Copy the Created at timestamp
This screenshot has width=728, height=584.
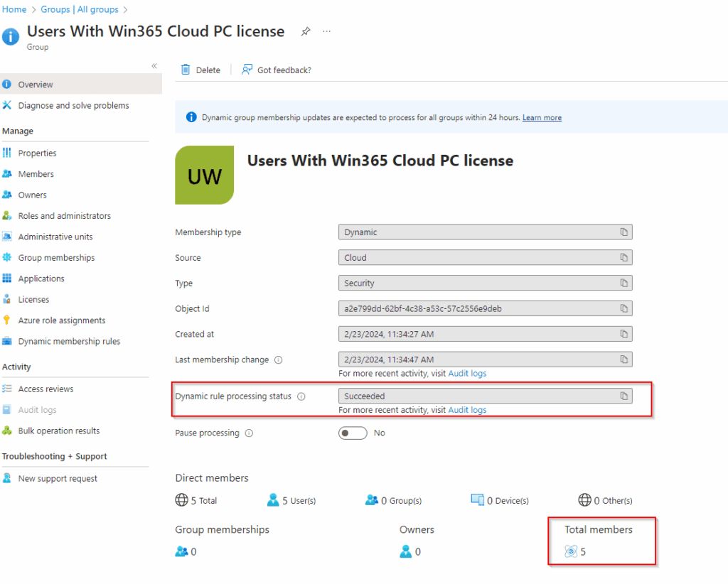[x=623, y=334]
